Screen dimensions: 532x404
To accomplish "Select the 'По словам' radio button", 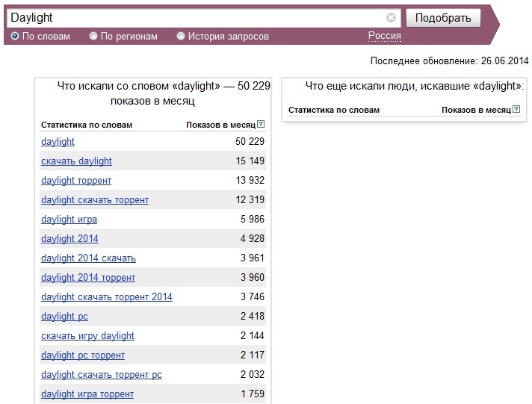I will [x=15, y=36].
